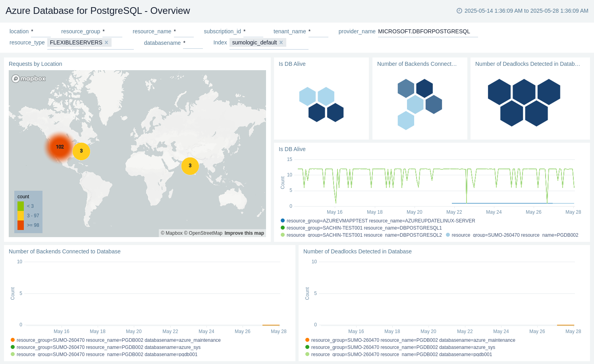The image size is (594, 364).
Task: Toggle pgdb001 series in Deadlocks chart legend
Action: 399,354
